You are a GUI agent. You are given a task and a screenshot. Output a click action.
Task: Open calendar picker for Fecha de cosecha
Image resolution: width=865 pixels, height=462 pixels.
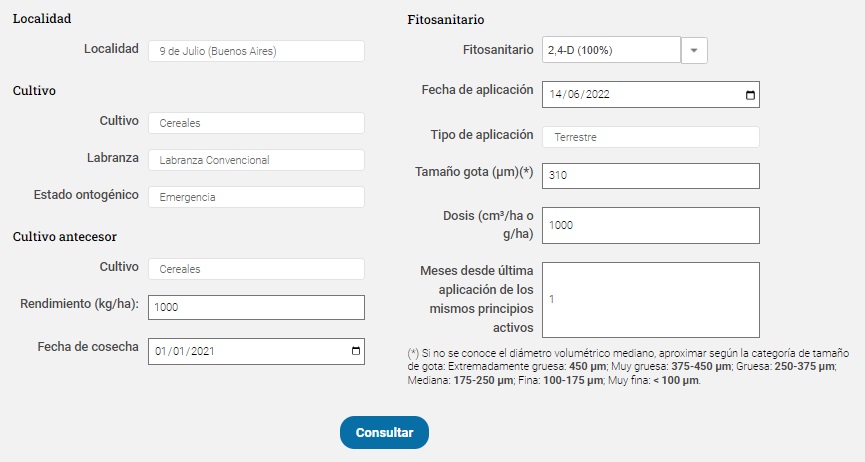[x=356, y=351]
